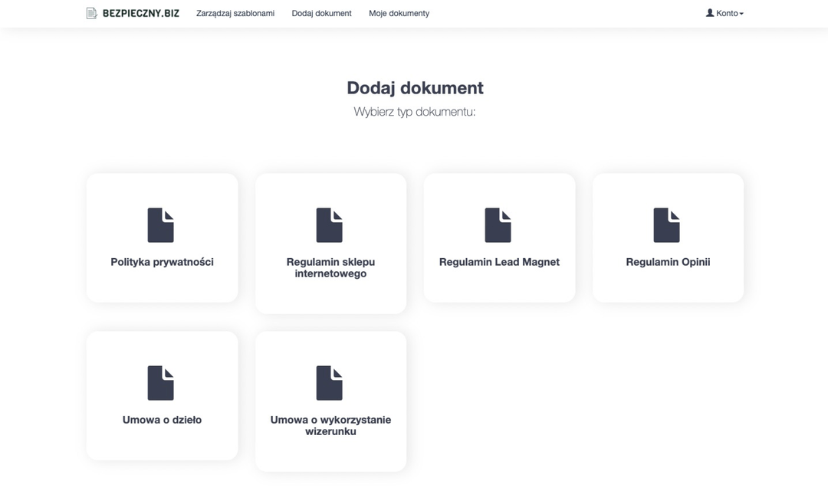Choose the Regulamin Opinii file icon
The height and width of the screenshot is (504, 828).
click(x=667, y=225)
